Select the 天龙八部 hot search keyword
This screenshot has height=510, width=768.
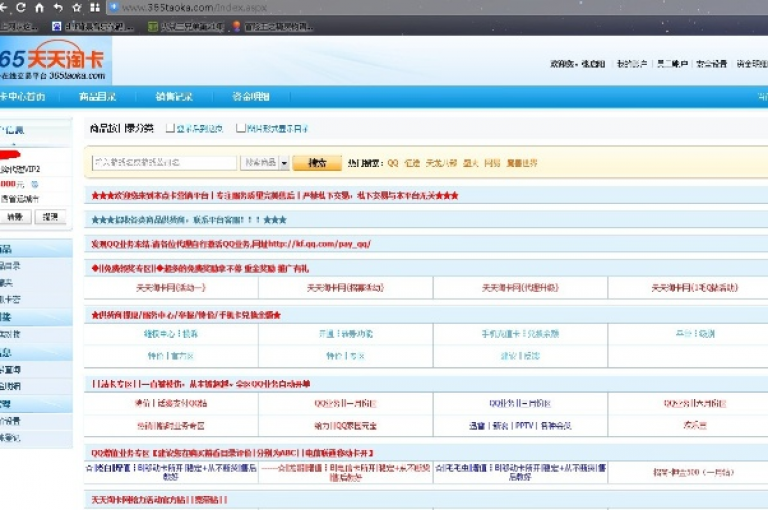[441, 163]
